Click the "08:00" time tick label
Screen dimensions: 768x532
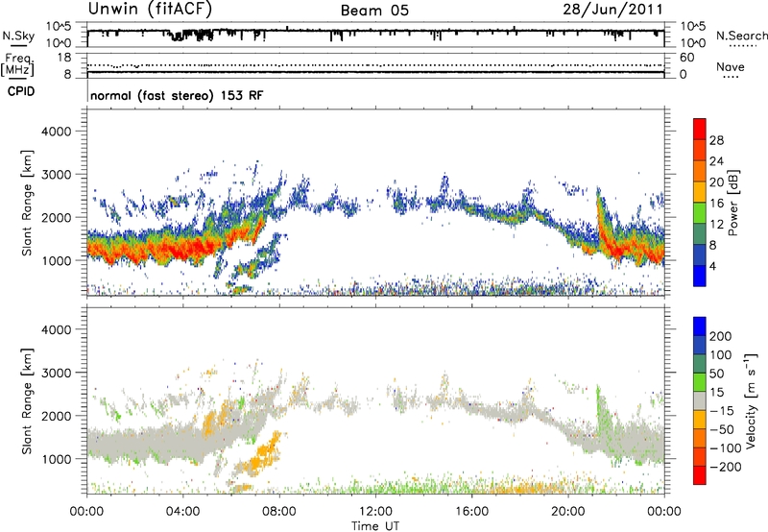pos(279,512)
